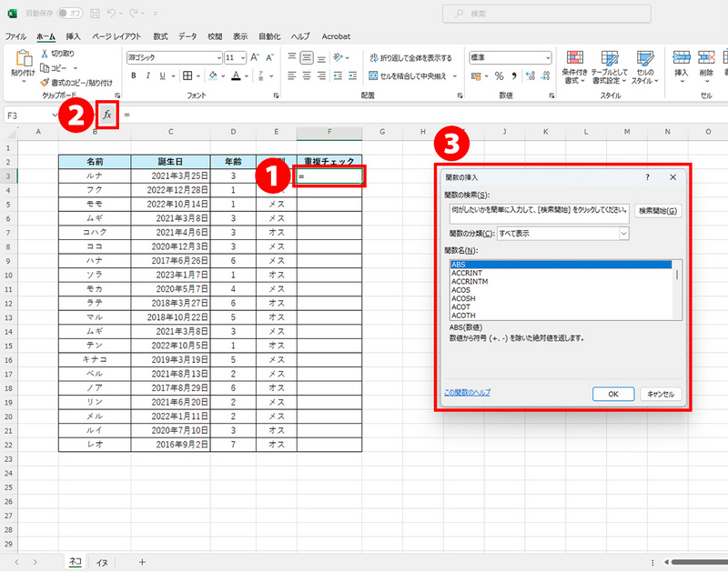This screenshot has width=728, height=572.
Task: Click the Undo arrow icon
Action: click(x=111, y=14)
